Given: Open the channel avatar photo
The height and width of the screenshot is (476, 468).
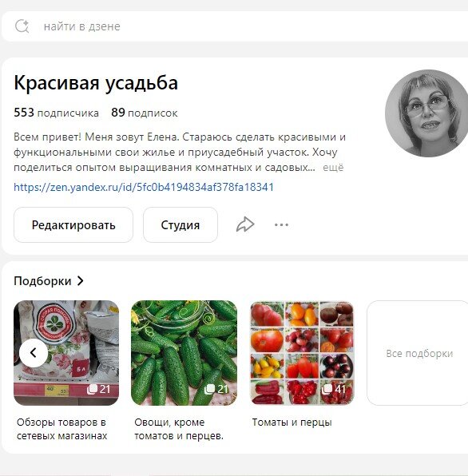Looking at the screenshot, I should pyautogui.click(x=428, y=113).
